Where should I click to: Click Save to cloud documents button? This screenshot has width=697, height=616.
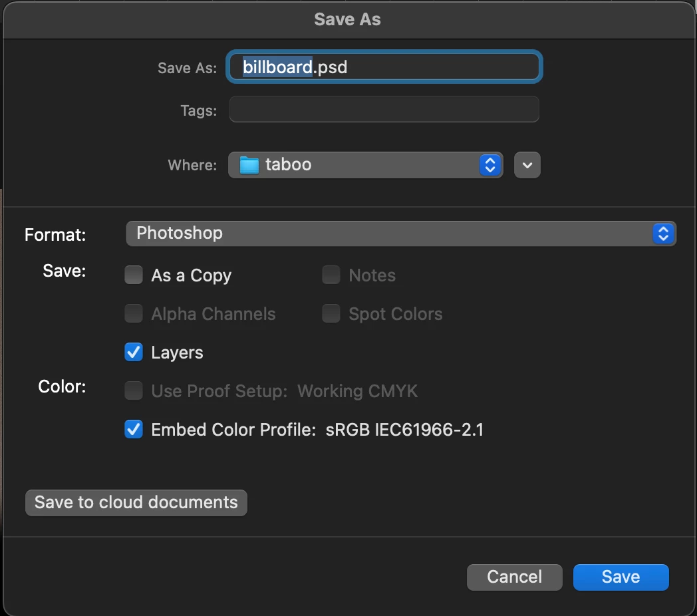coord(136,502)
